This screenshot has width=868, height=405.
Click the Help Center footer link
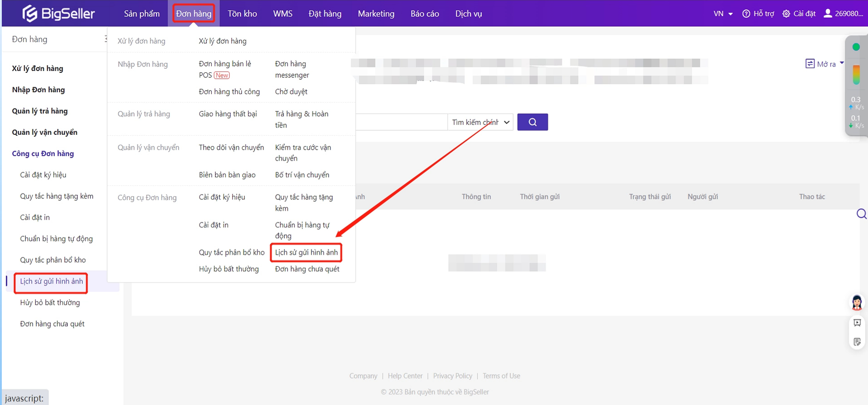(x=405, y=376)
